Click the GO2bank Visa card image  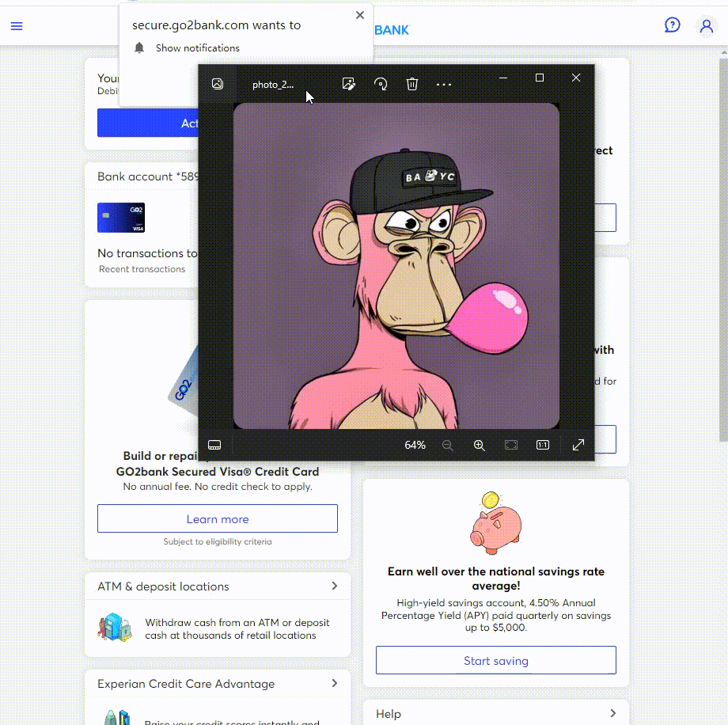(x=121, y=218)
